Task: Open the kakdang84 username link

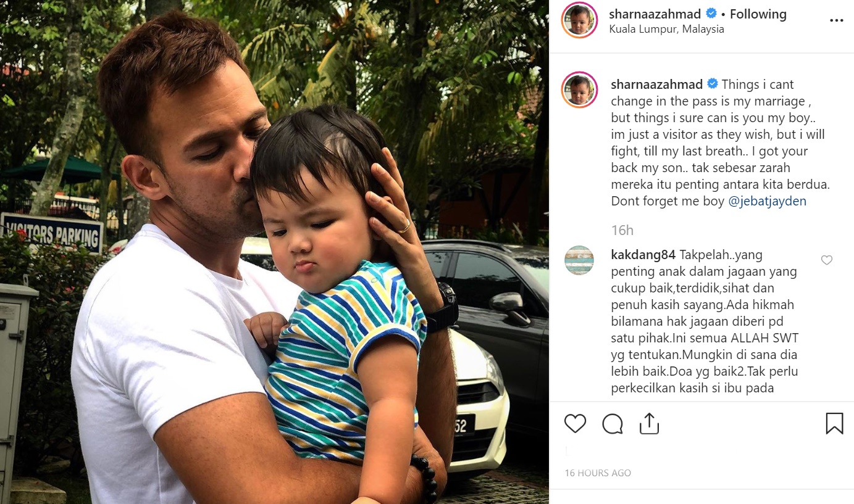Action: tap(643, 255)
